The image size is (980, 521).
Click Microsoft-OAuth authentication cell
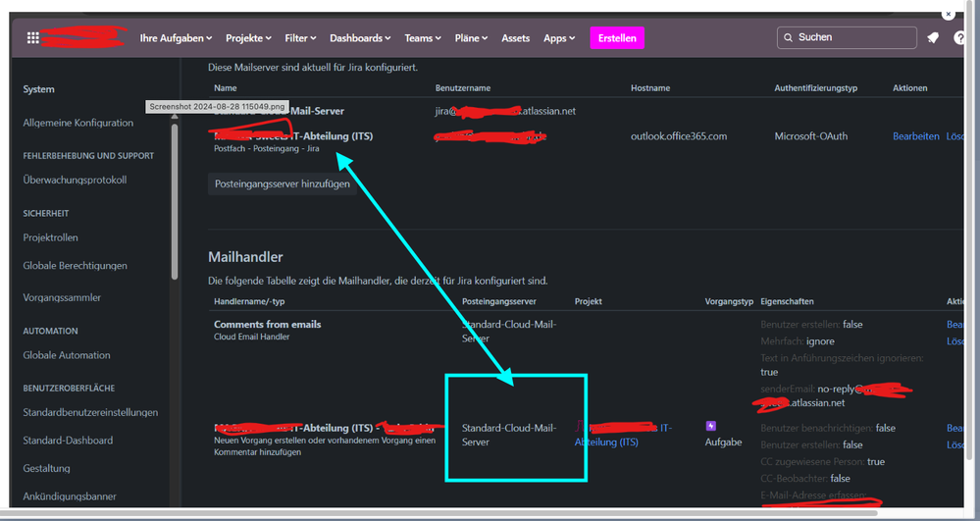[x=811, y=135]
